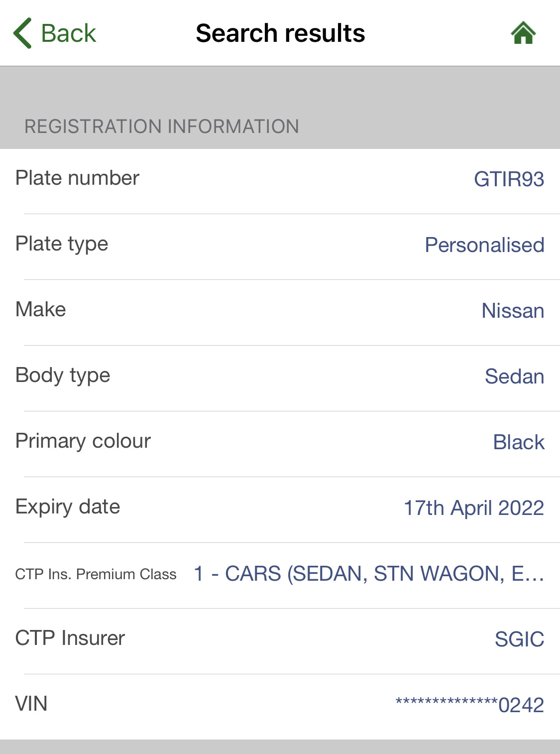Tap plate number value GTIR93
560x754 pixels.
click(509, 179)
